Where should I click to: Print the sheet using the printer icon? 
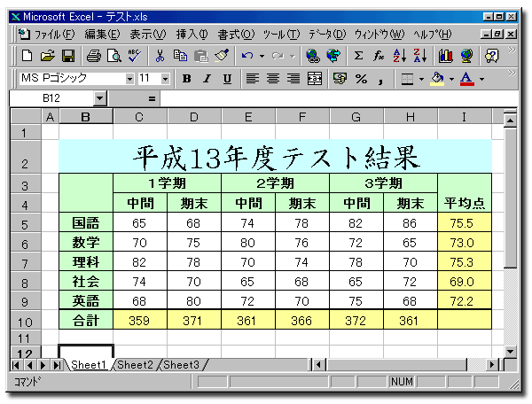94,56
